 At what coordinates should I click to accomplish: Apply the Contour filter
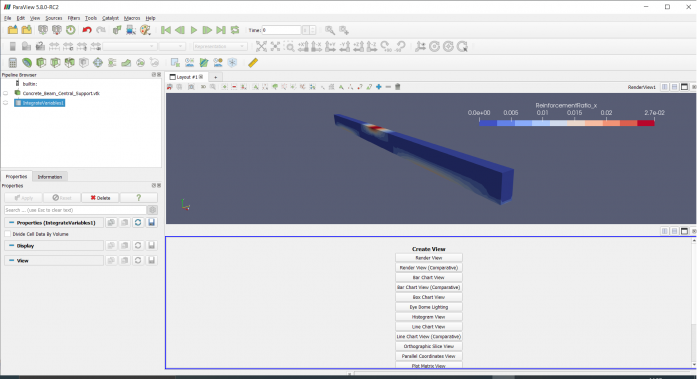click(x=27, y=62)
